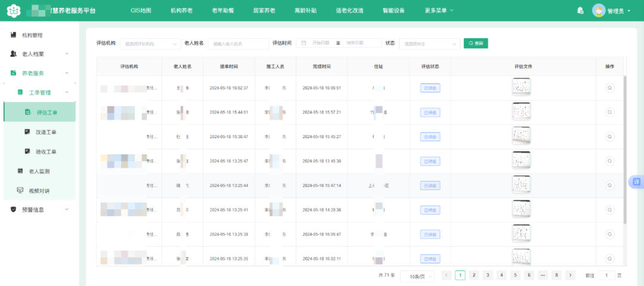
Task: Click the magnifier icon in first table row
Action: point(609,88)
